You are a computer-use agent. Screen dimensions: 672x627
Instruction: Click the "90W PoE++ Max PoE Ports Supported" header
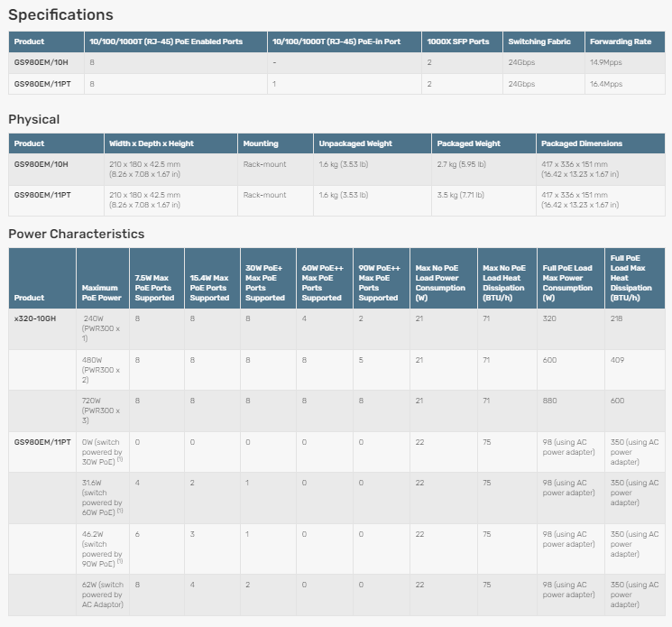(382, 279)
